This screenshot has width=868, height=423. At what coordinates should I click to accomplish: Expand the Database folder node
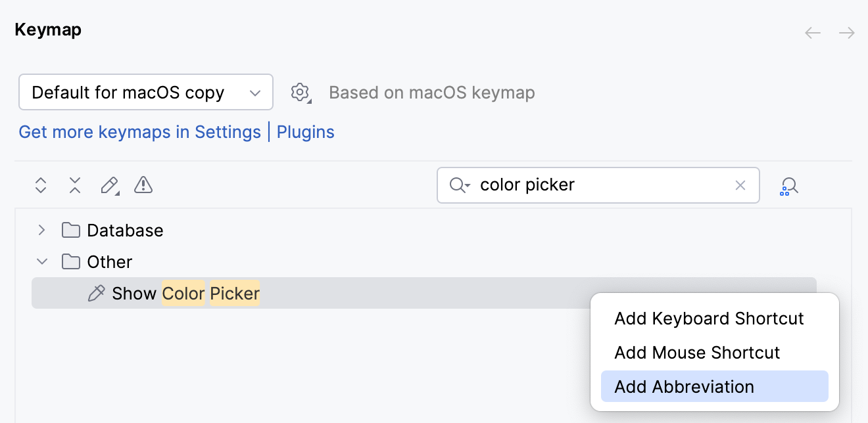(41, 230)
